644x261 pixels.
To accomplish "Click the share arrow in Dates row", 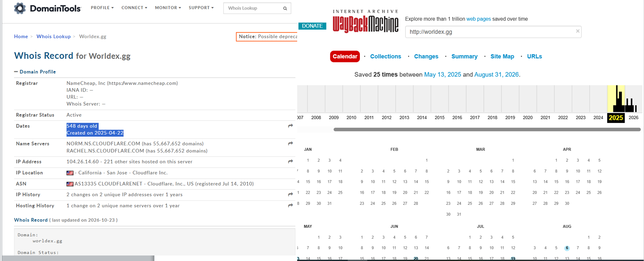I will point(291,126).
